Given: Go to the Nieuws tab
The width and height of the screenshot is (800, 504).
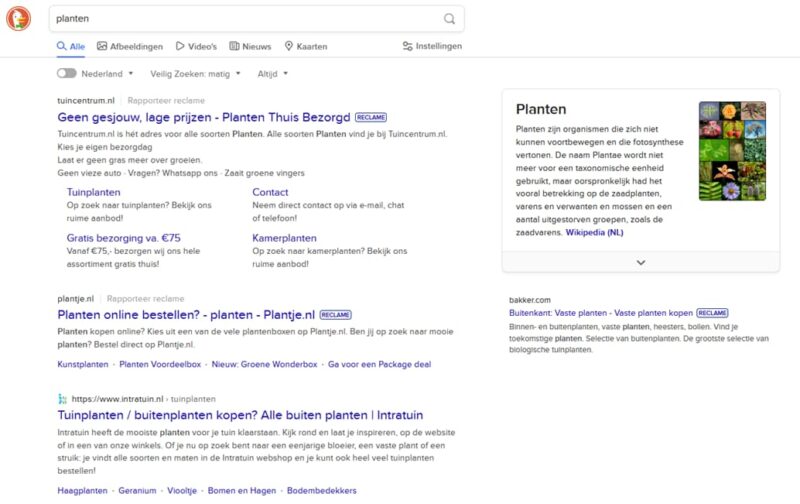Looking at the screenshot, I should coord(251,46).
